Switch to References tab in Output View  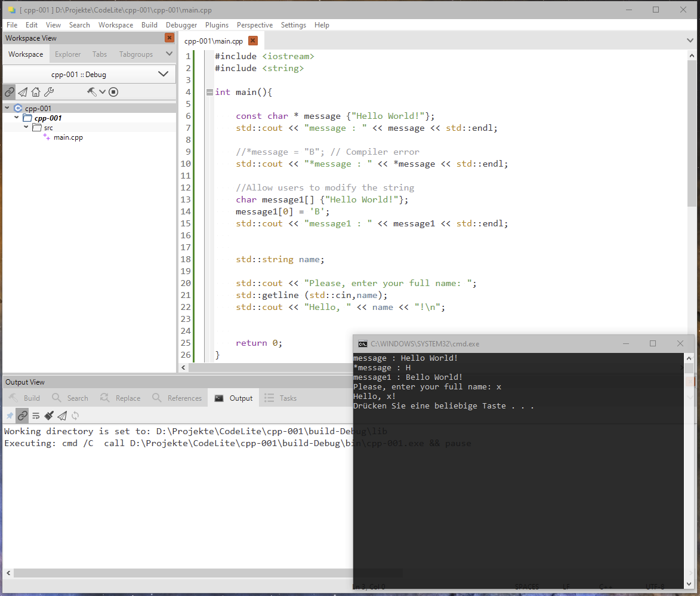coord(177,398)
